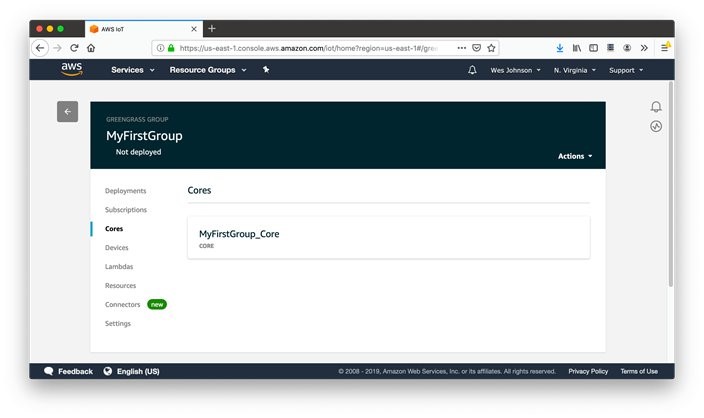The width and height of the screenshot is (704, 418).
Task: Click the globe language icon in the footer
Action: click(108, 371)
